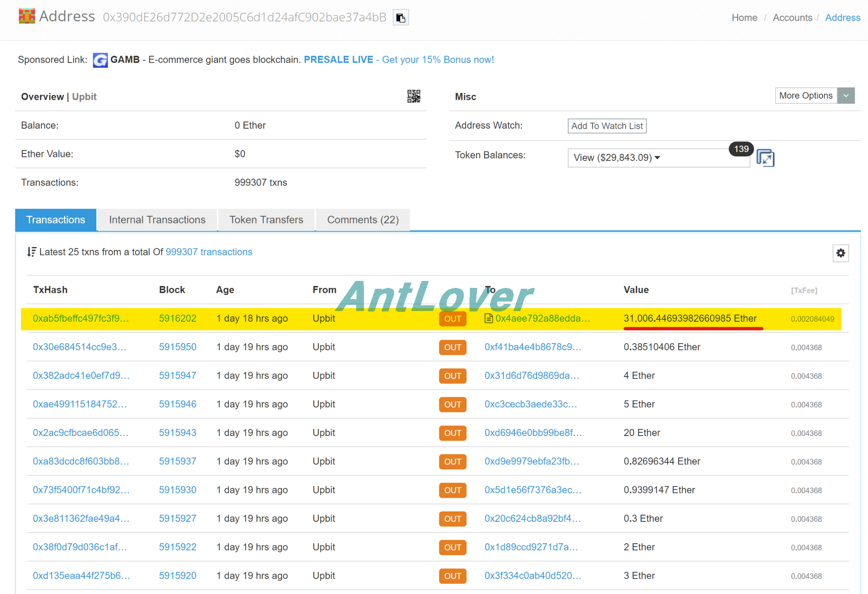Click Add To Watch List button
The height and width of the screenshot is (594, 868).
[607, 126]
